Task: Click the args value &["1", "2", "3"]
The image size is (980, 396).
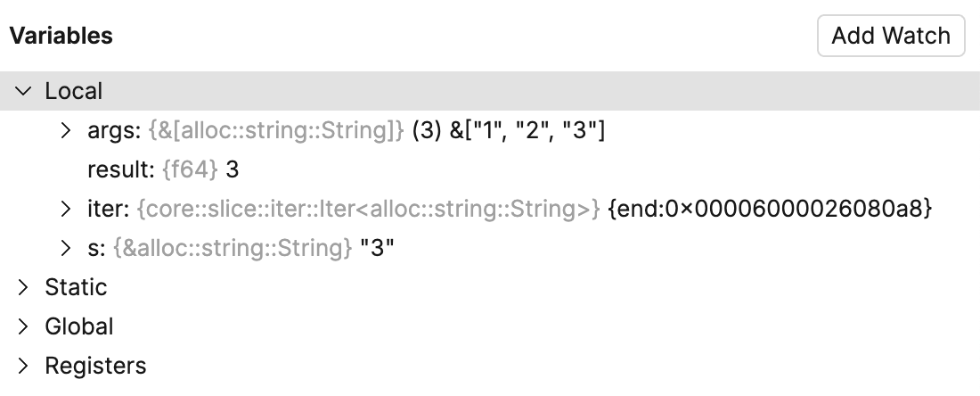Action: tap(528, 130)
